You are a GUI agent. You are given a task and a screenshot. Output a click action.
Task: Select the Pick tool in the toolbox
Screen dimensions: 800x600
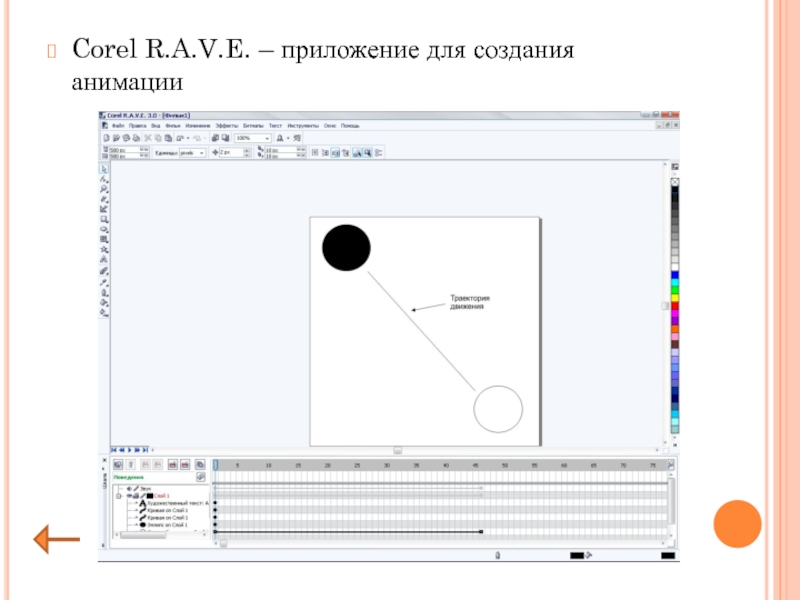pos(104,168)
